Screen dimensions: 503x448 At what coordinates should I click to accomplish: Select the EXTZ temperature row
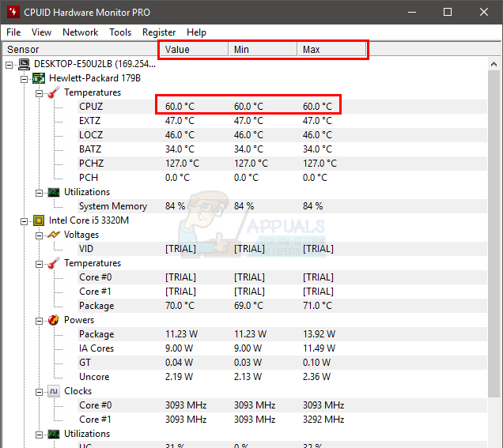click(282, 121)
